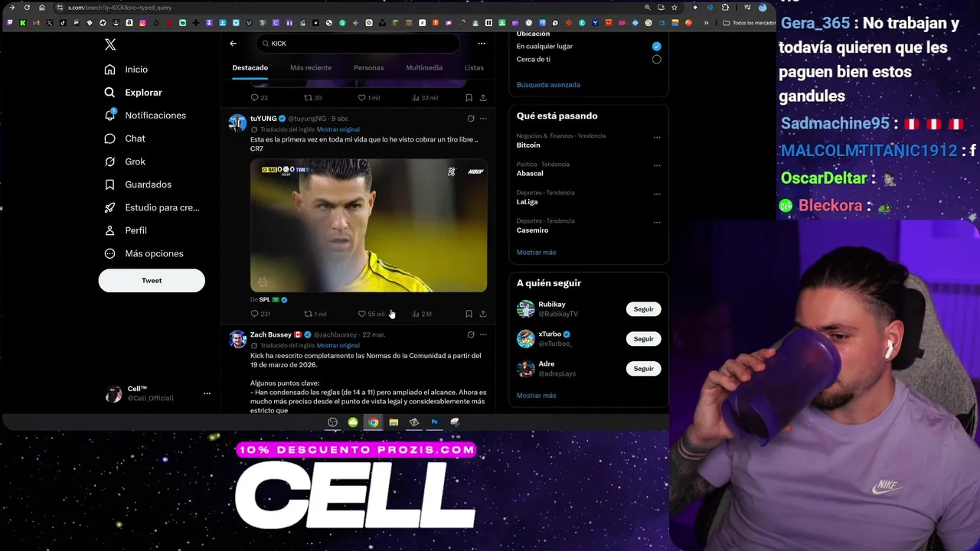Play the Cristiano Ronaldo video
This screenshot has width=980, height=551.
click(368, 226)
